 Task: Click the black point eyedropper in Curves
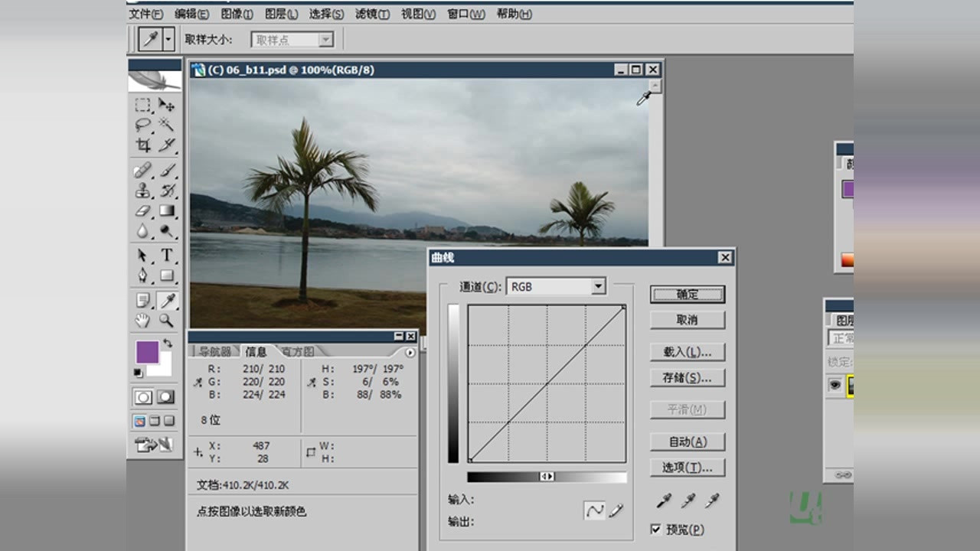[664, 500]
